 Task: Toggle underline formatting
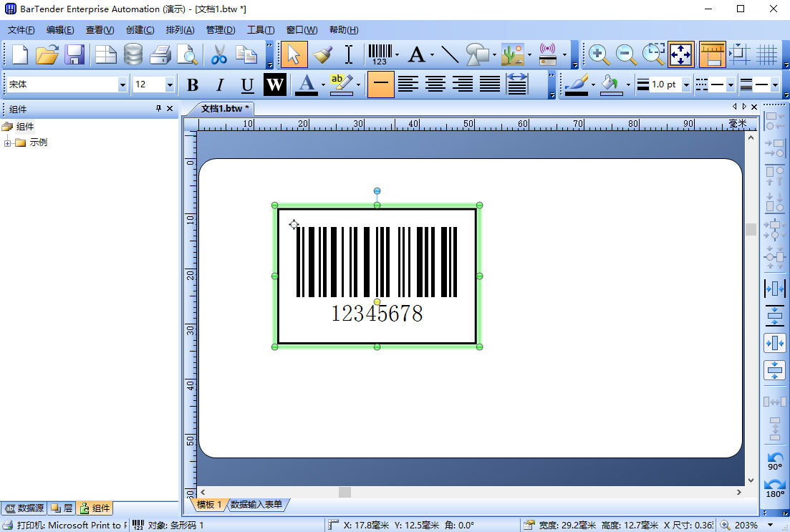point(247,84)
